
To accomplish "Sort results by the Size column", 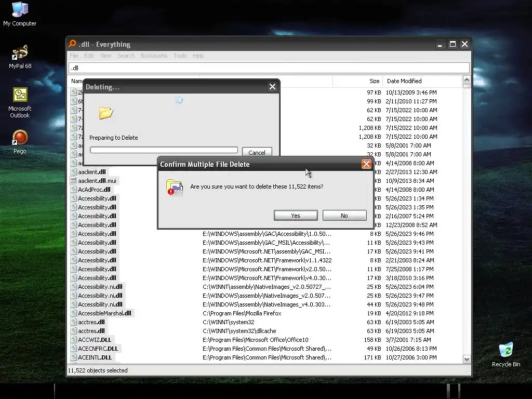I will (x=357, y=81).
